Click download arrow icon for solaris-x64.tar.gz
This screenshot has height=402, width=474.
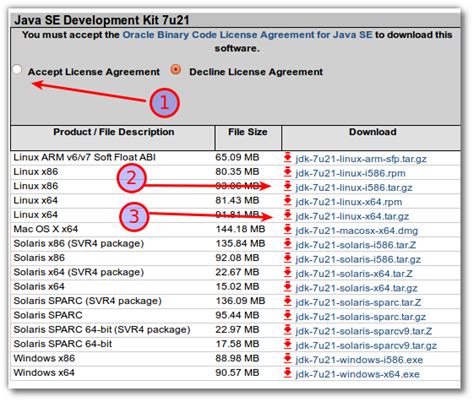(x=287, y=287)
